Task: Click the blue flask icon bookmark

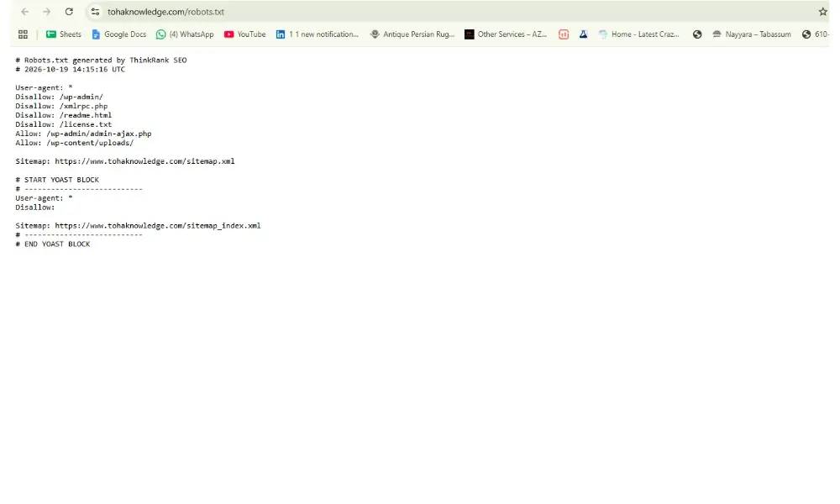Action: point(584,34)
